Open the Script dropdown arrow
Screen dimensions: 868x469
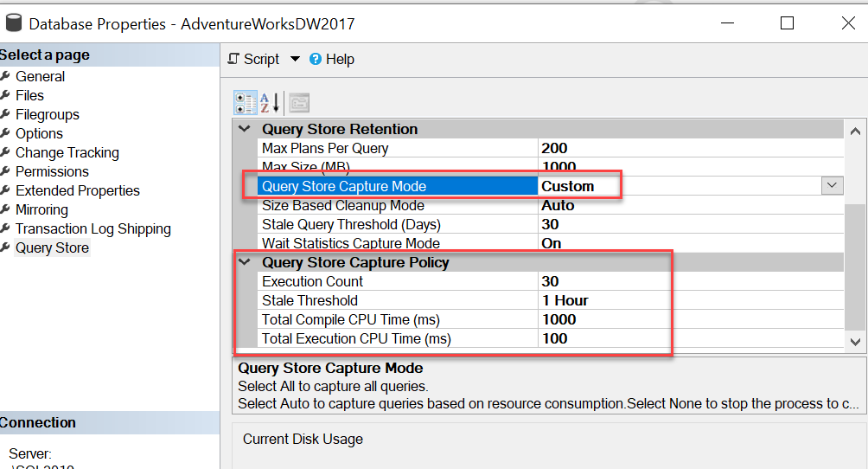tap(295, 59)
